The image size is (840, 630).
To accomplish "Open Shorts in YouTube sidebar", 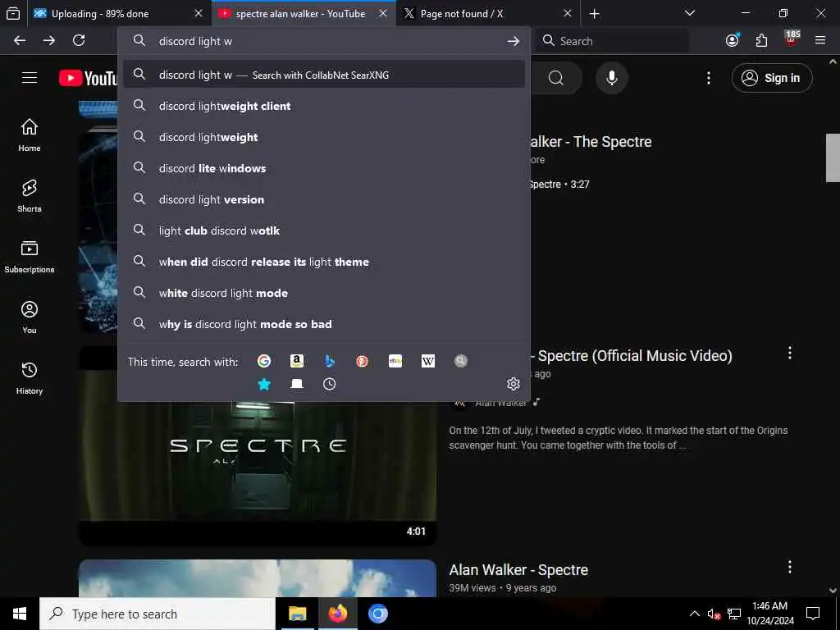I will pos(30,196).
